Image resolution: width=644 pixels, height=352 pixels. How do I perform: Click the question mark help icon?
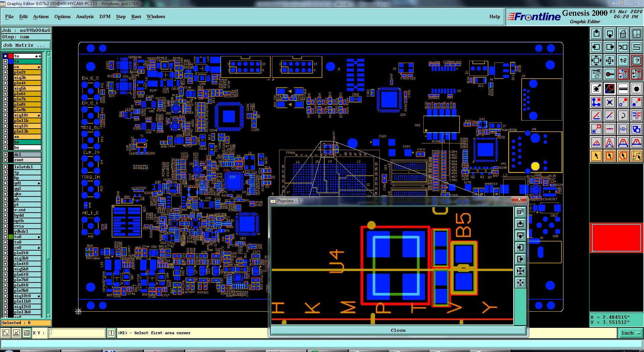pos(636,60)
